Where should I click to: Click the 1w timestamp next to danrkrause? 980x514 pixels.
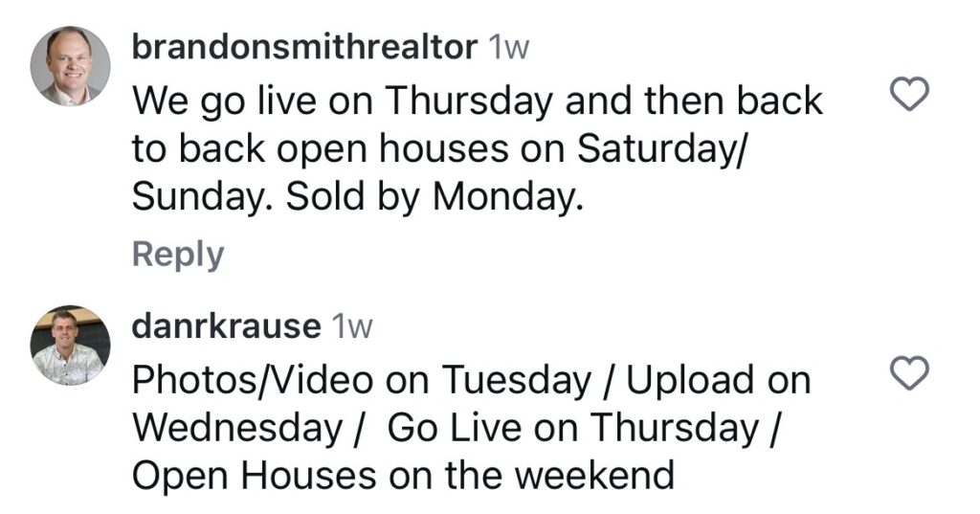(352, 327)
